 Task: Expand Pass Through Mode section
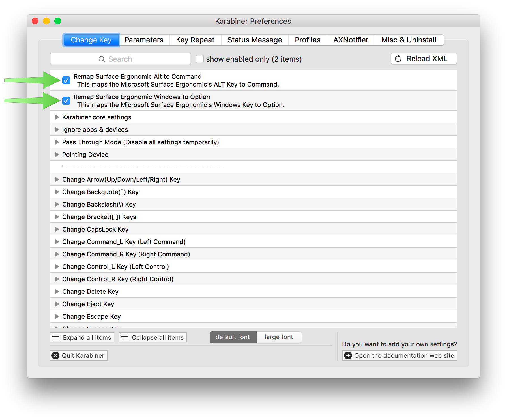tap(57, 142)
